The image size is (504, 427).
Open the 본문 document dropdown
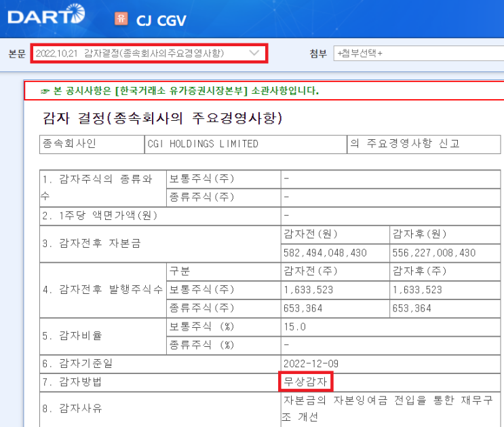pyautogui.click(x=149, y=54)
